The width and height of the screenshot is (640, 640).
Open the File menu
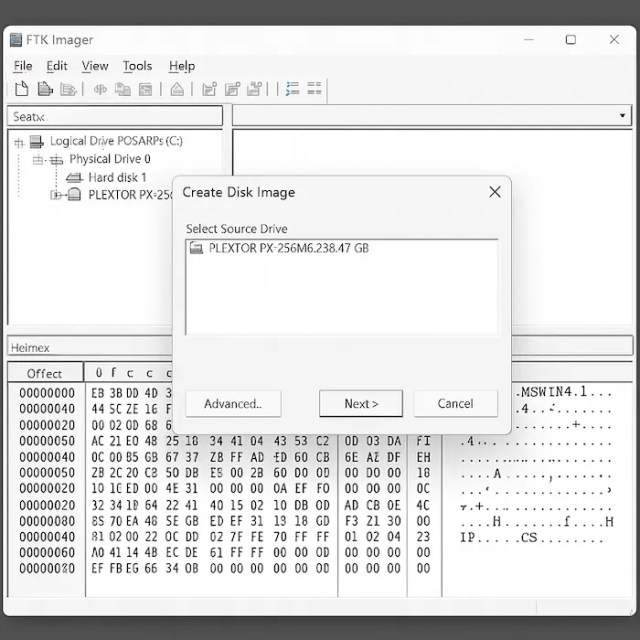click(x=23, y=66)
